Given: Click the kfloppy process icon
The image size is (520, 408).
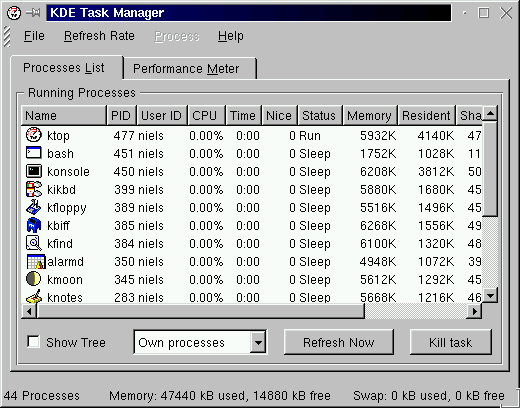Looking at the screenshot, I should 34,207.
